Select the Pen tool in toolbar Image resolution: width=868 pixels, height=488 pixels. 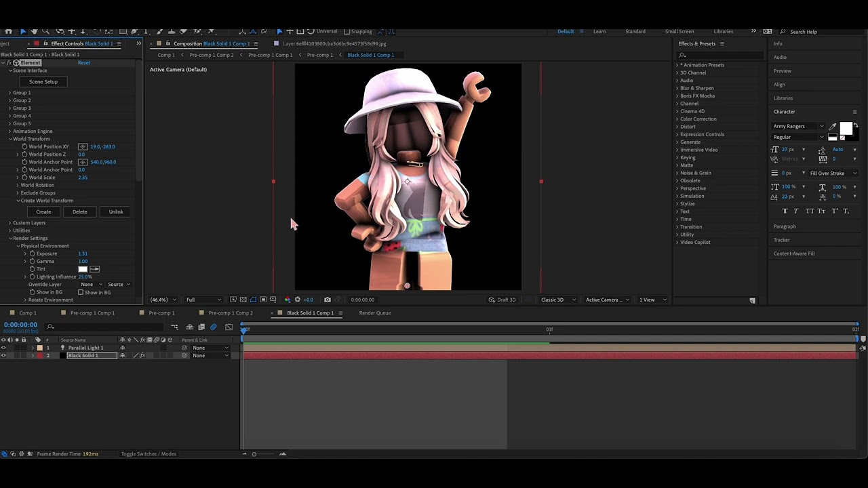134,31
